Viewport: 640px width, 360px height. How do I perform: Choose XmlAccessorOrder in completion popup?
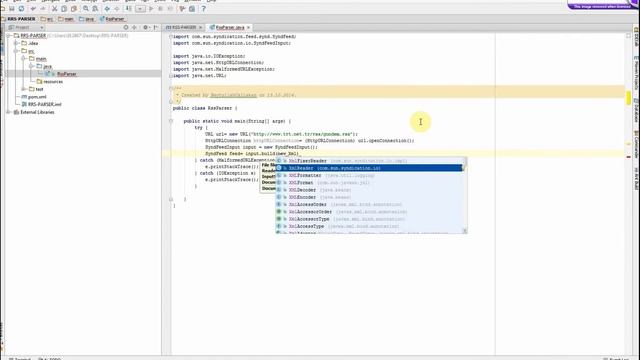369,212
